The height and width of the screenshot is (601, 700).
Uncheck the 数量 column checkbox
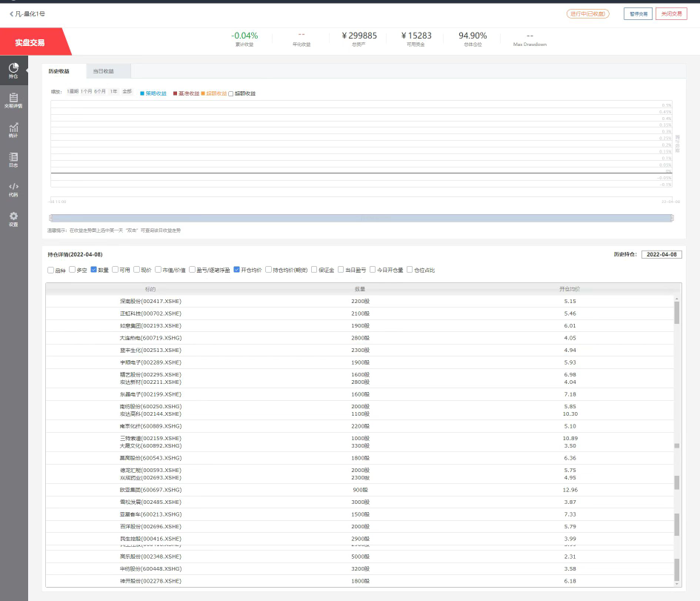click(94, 270)
